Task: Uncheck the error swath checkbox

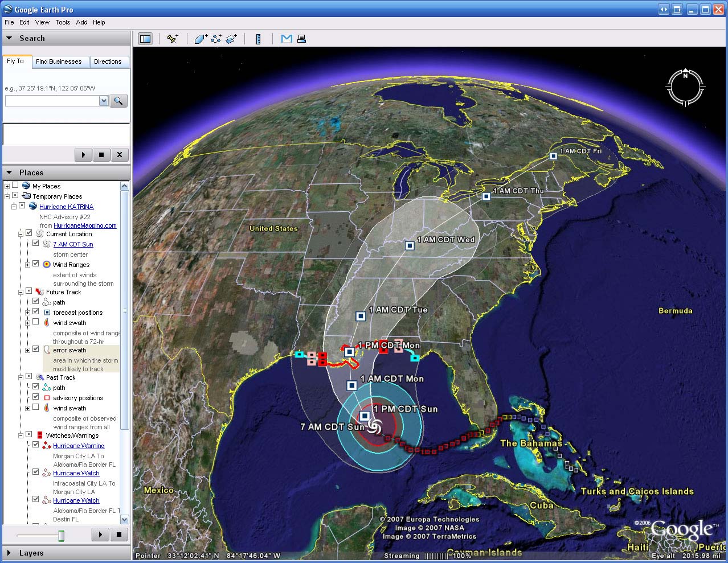Action: click(x=36, y=349)
